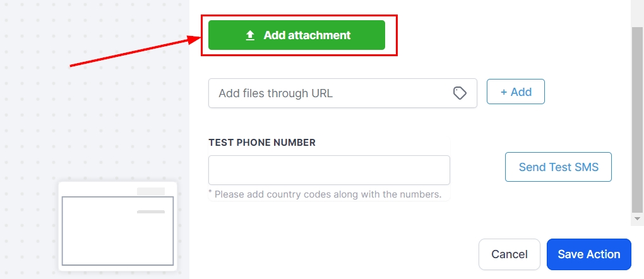The height and width of the screenshot is (279, 644).
Task: Click the plus sign beside Add
Action: [504, 92]
